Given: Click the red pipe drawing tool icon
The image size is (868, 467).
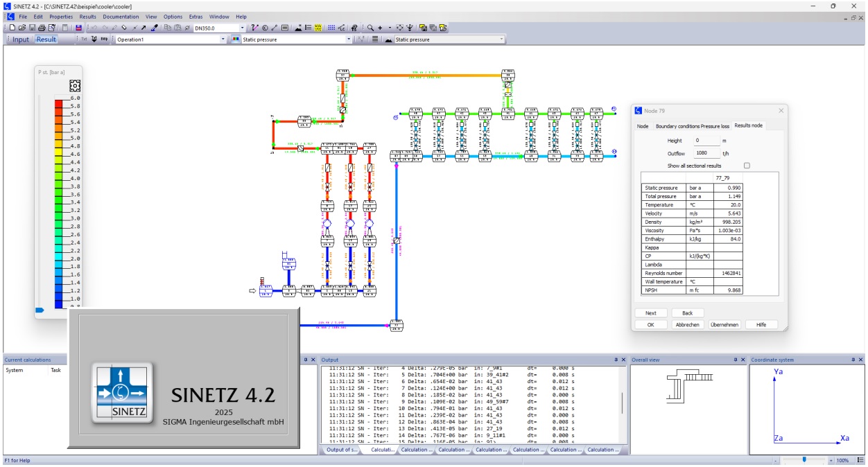Looking at the screenshot, I should point(254,28).
